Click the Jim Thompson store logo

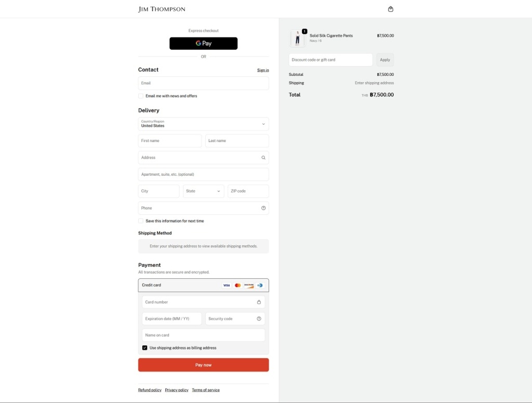coord(162,9)
